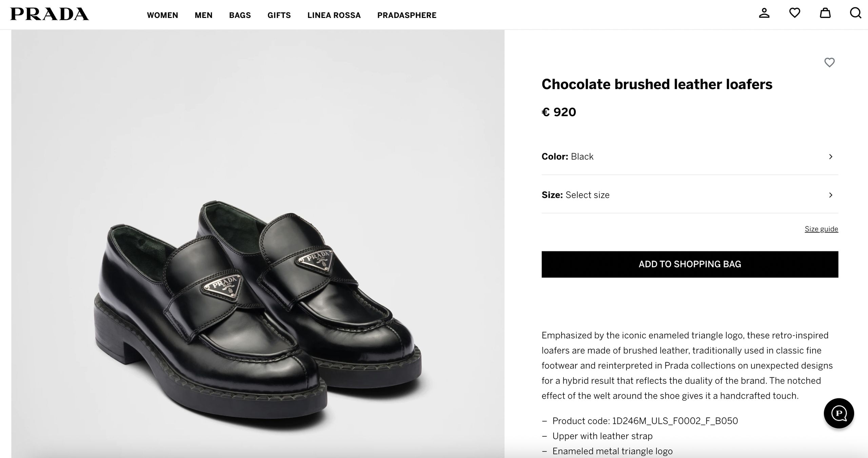Image resolution: width=868 pixels, height=458 pixels.
Task: Click Add to Shopping Bag button
Action: pos(690,264)
